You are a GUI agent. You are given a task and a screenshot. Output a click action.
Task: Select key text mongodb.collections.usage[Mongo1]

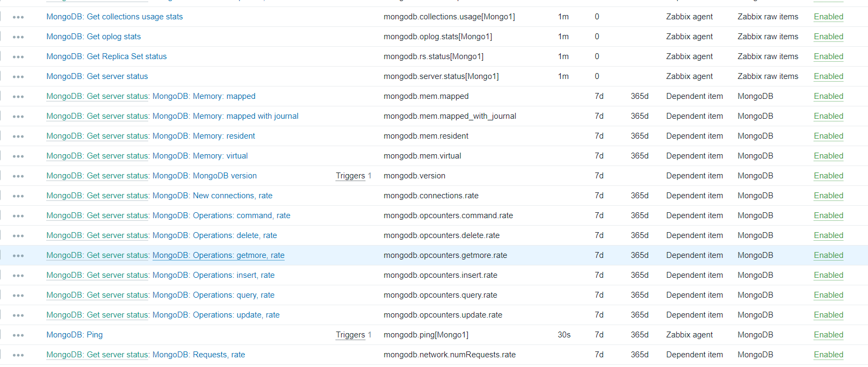449,17
